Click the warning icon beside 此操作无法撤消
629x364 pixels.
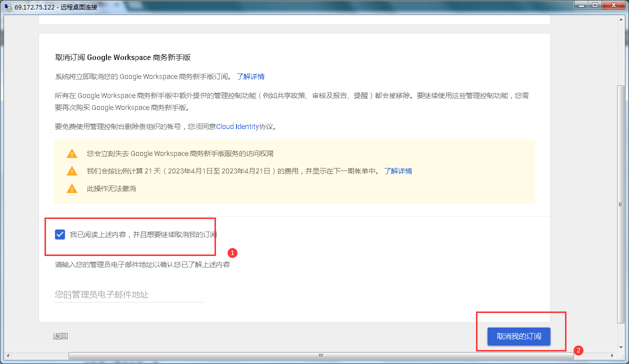(72, 188)
